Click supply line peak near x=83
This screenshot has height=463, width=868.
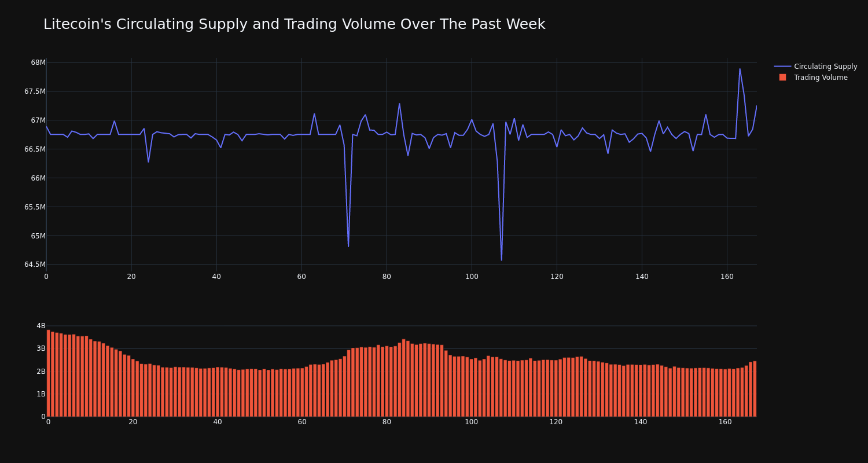pos(399,104)
